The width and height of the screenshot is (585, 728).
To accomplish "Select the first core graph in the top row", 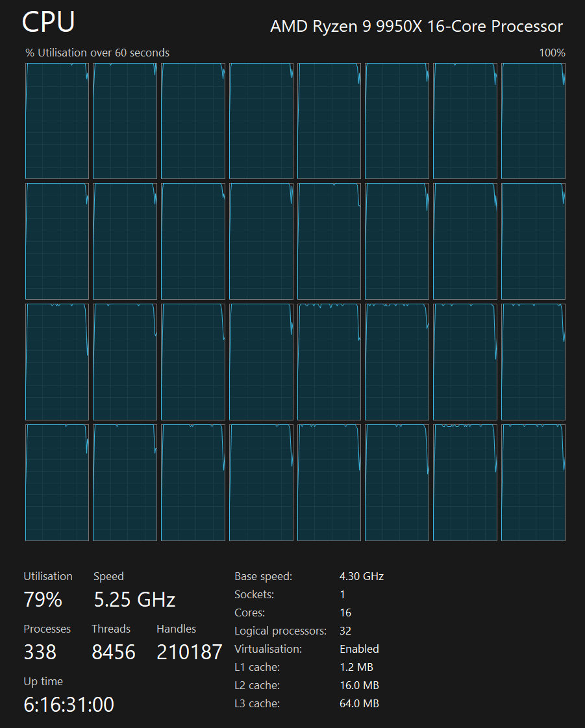I will pyautogui.click(x=57, y=121).
